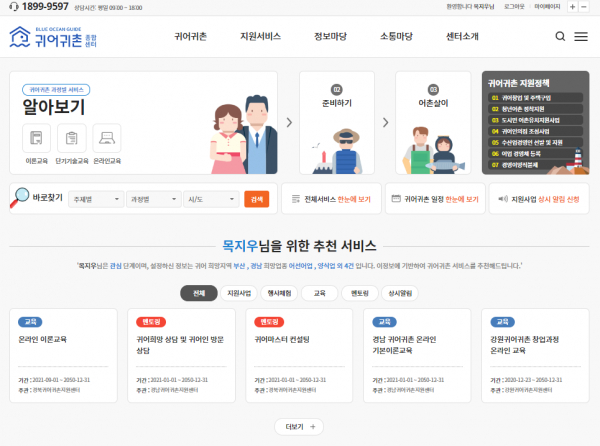Viewport: 600px width, 446px height.
Task: Open the 귀어희망 상담 및 귀어인 방문 상담 card
Action: pyautogui.click(x=181, y=355)
